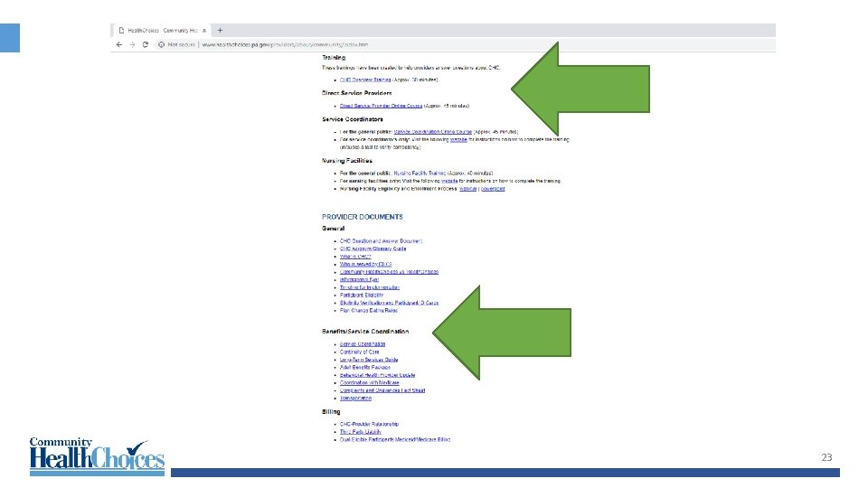This screenshot has width=868, height=488.
Task: Click the browser forward arrow
Action: tap(132, 45)
